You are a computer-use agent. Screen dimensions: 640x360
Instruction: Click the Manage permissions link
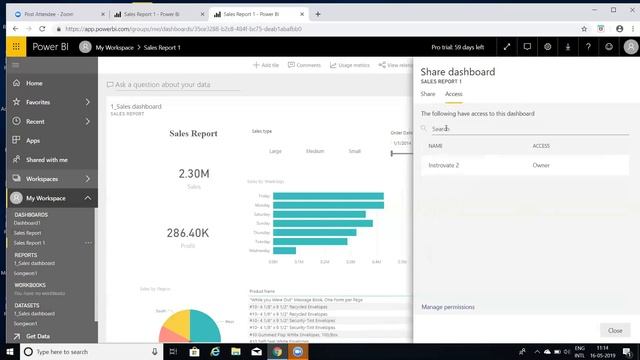[x=448, y=307]
